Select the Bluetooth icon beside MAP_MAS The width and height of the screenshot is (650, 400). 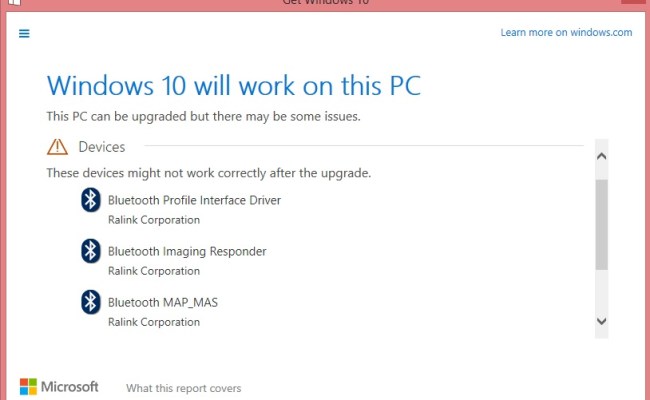point(91,302)
